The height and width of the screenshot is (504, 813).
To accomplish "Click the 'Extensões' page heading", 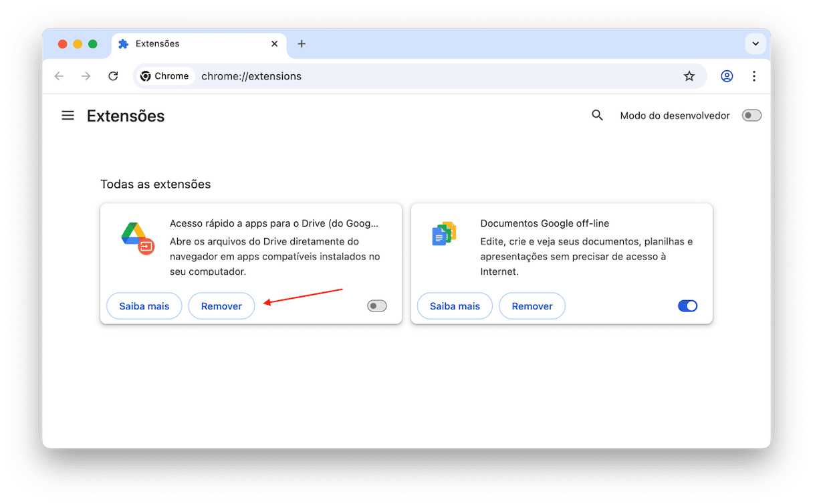I will pyautogui.click(x=126, y=116).
